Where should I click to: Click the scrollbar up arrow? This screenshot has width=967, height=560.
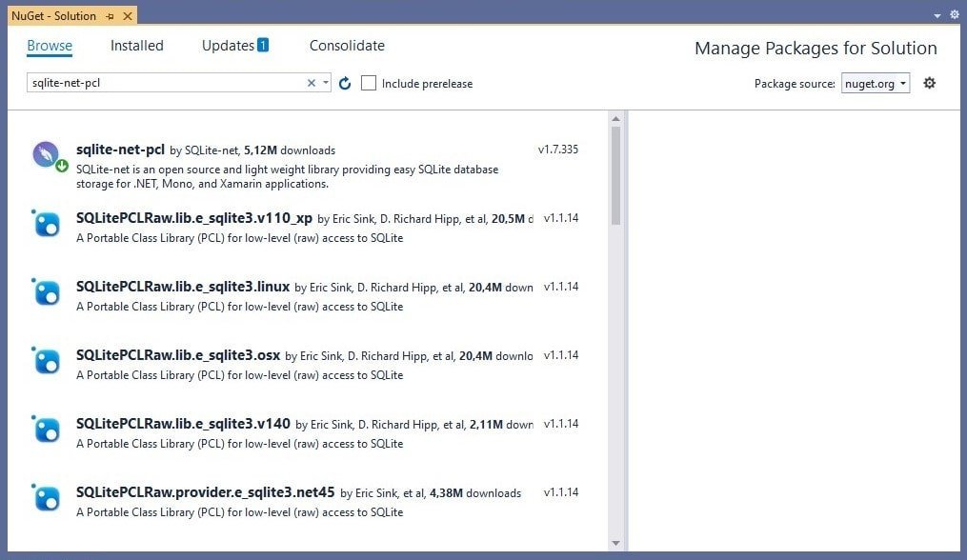615,118
